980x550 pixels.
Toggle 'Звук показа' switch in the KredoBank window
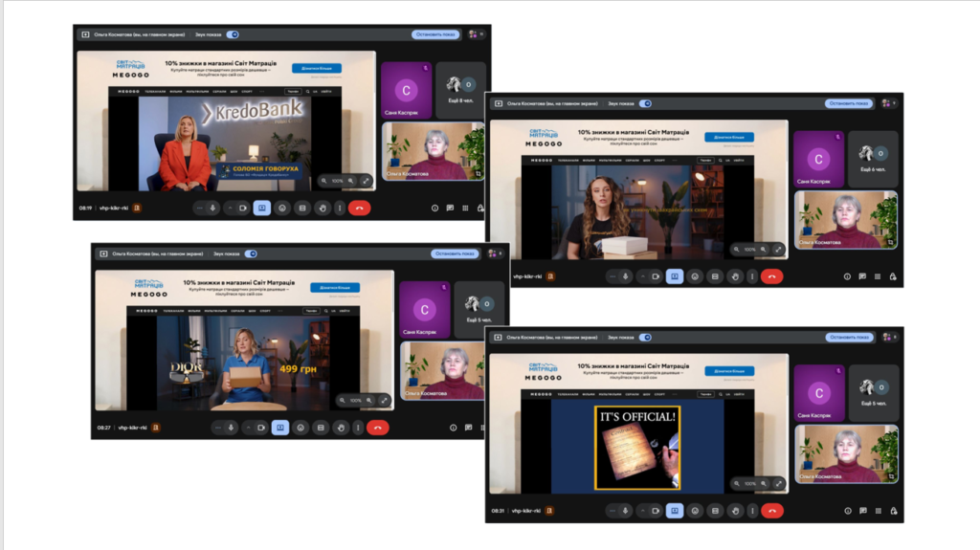tap(233, 34)
